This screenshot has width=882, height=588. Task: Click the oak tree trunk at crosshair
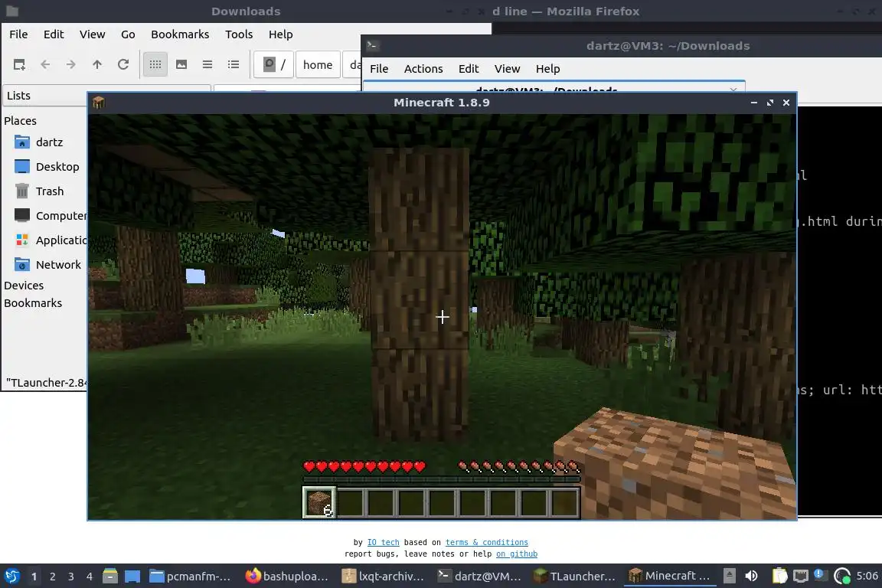pos(420,294)
